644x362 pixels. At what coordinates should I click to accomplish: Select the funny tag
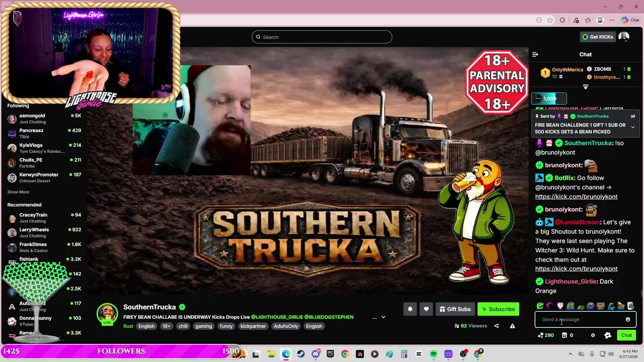point(226,326)
